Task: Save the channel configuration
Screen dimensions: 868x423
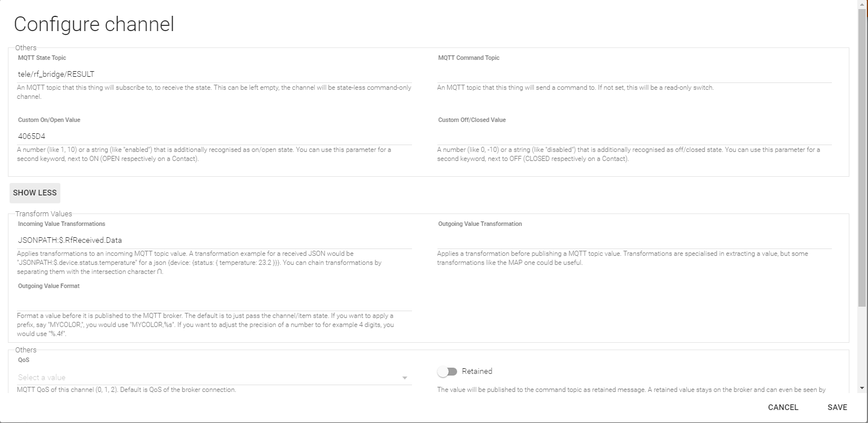Action: 837,407
